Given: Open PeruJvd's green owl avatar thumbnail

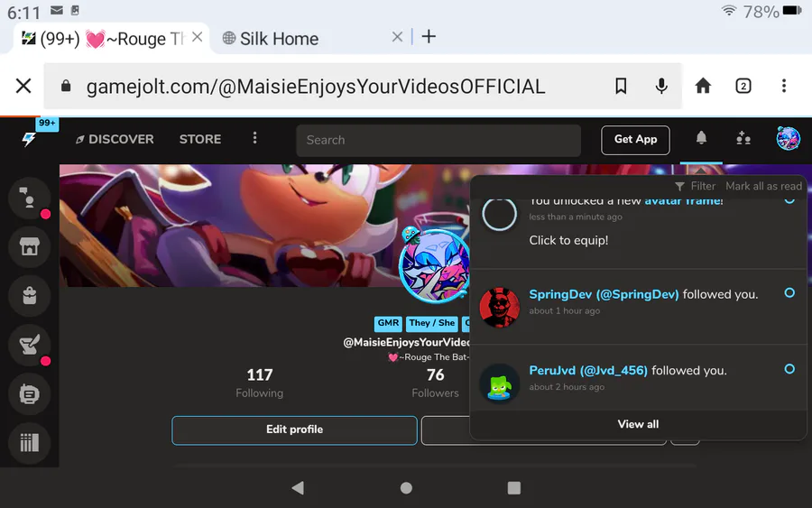Looking at the screenshot, I should click(499, 383).
